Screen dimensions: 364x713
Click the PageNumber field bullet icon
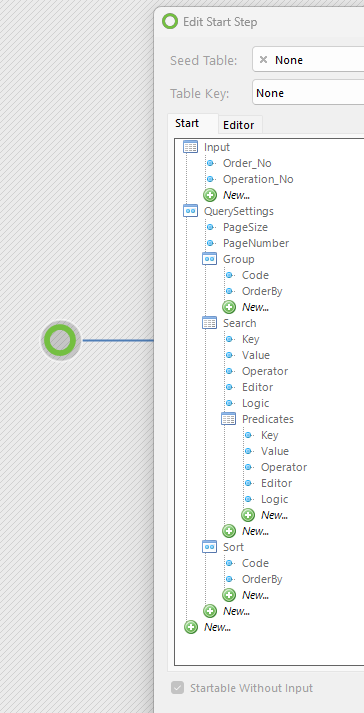210,243
